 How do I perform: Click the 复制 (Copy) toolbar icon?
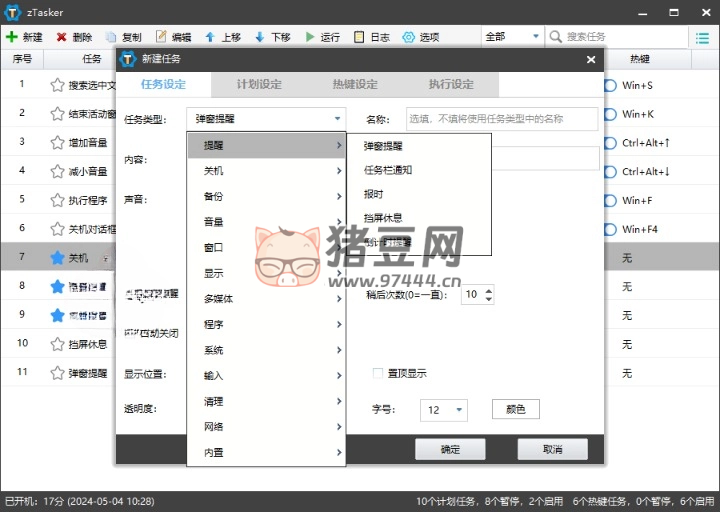pos(111,37)
